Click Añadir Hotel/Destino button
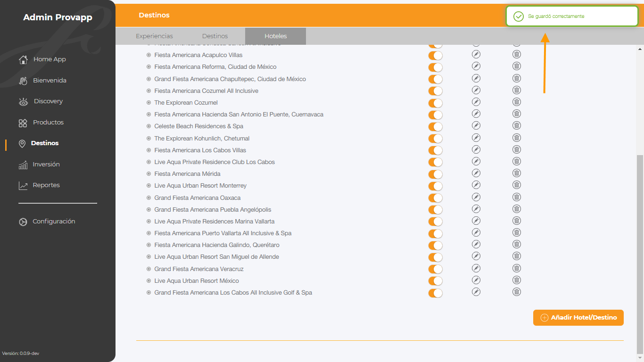 click(x=578, y=318)
